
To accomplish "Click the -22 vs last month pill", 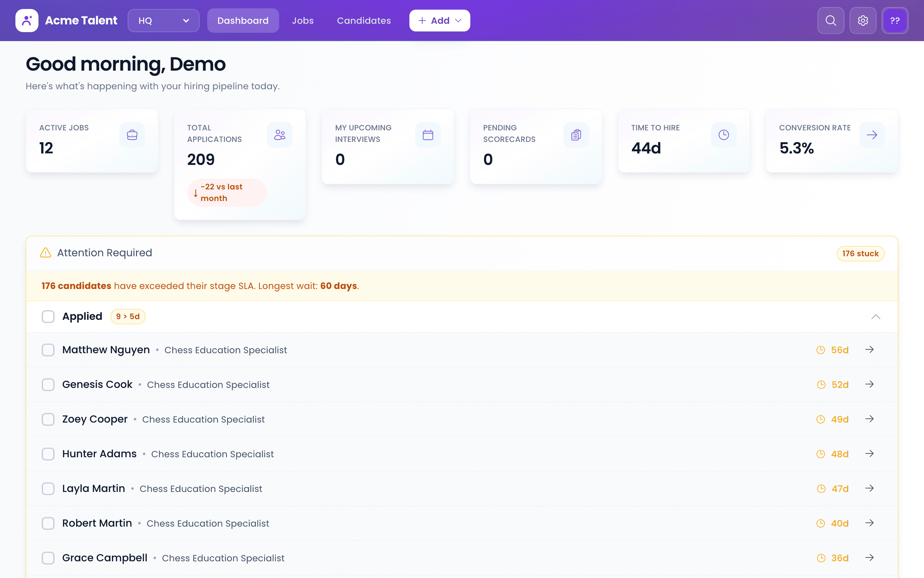I will coord(227,193).
